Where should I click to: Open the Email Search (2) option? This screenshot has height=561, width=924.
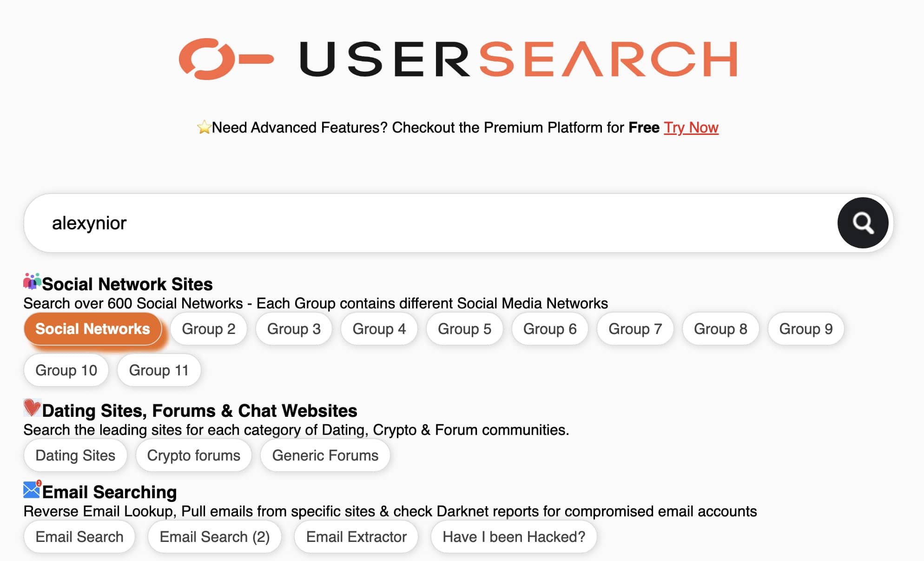click(214, 537)
